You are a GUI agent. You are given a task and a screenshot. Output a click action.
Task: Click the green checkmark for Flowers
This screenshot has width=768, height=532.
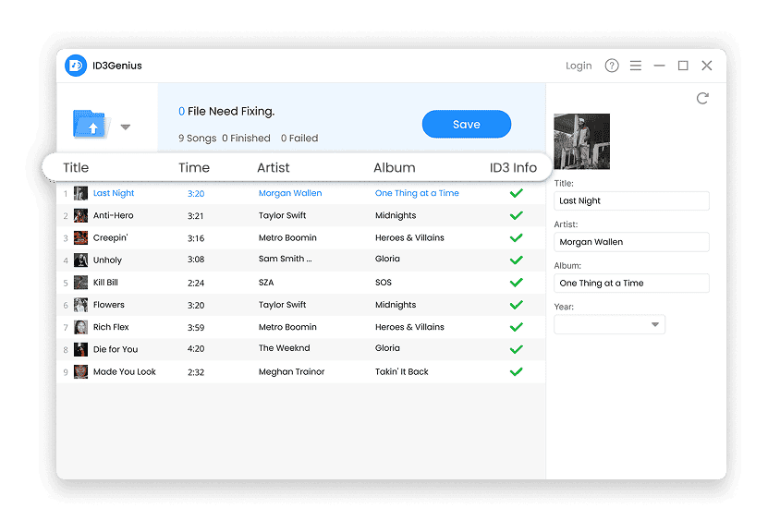point(517,305)
